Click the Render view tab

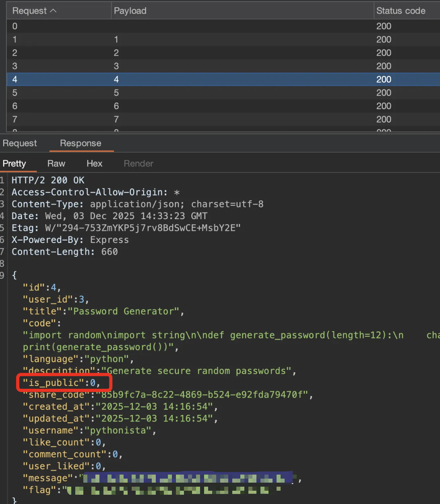pyautogui.click(x=138, y=164)
